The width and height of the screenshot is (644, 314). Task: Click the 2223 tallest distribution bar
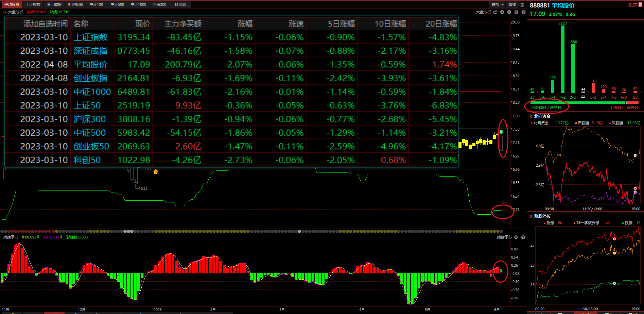coord(563,59)
